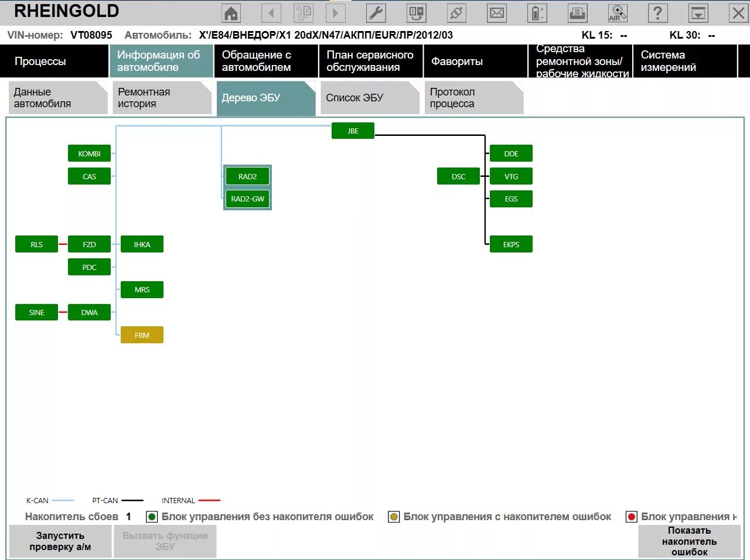Select Информация об автомобиле tab
The image size is (750, 560).
[161, 61]
